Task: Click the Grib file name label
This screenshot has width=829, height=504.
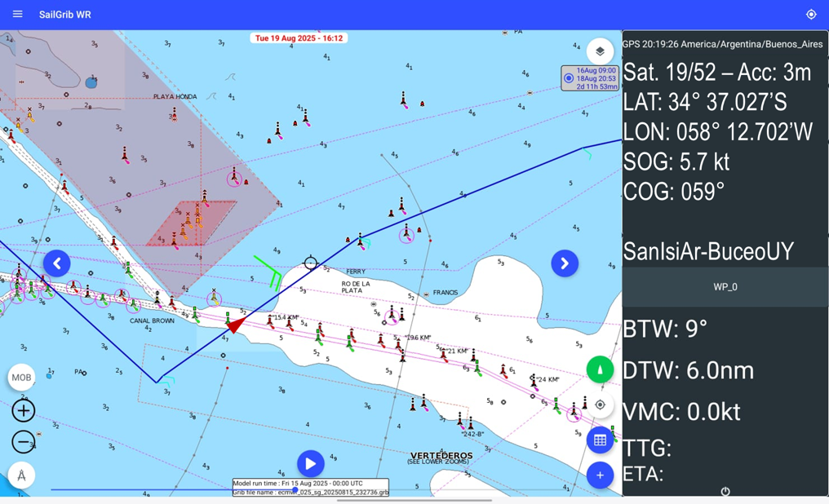Action: pos(311,493)
